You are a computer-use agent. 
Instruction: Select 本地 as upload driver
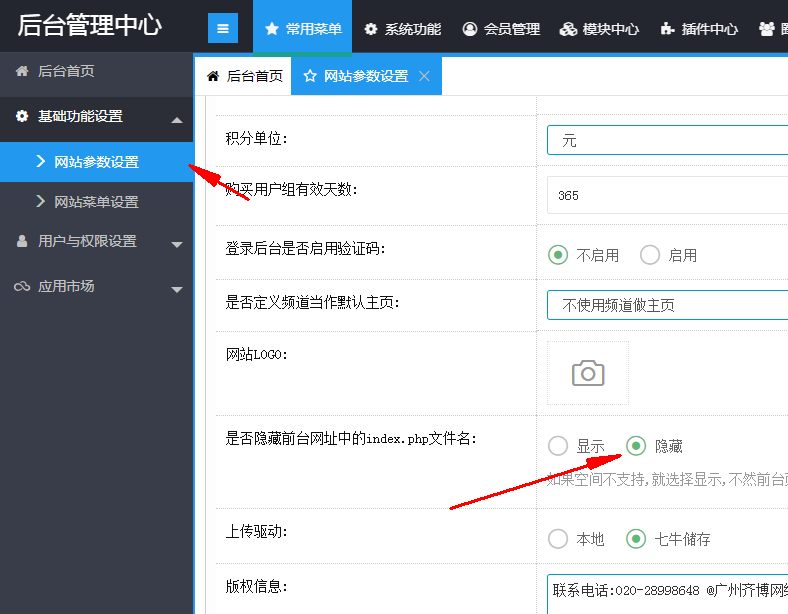click(558, 539)
